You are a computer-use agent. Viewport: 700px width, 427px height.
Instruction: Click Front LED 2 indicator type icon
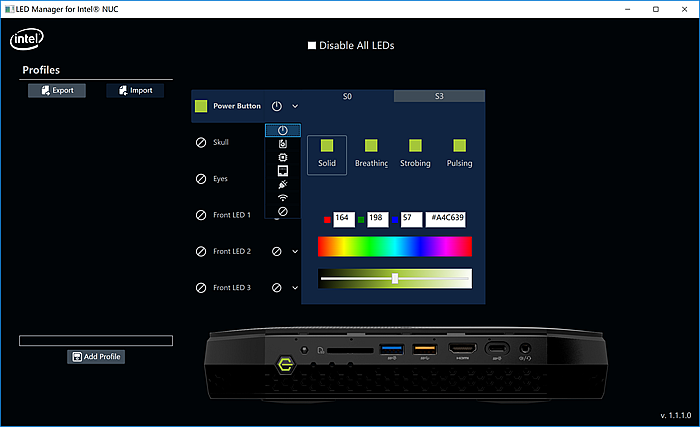[x=277, y=251]
